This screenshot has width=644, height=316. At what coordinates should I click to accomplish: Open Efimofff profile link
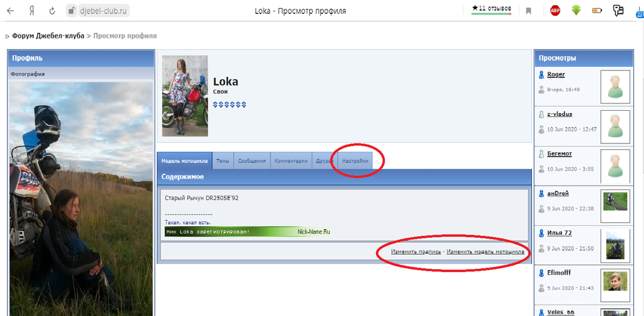pos(559,273)
